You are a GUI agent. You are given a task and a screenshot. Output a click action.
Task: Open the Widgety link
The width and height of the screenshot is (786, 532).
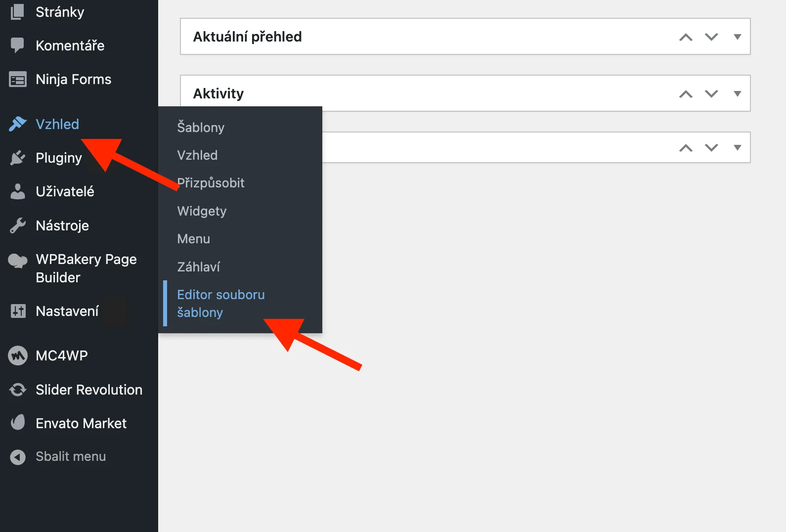(202, 211)
